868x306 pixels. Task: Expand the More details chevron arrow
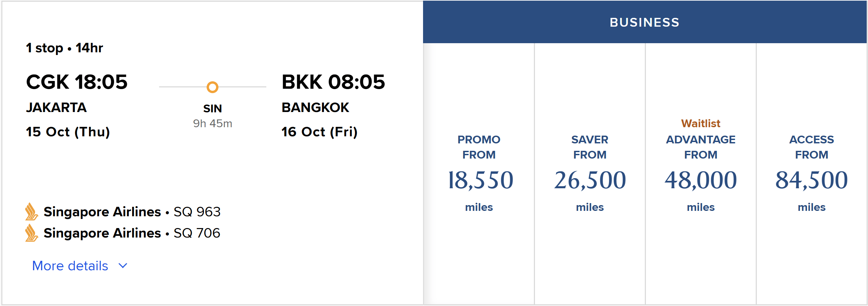(123, 266)
